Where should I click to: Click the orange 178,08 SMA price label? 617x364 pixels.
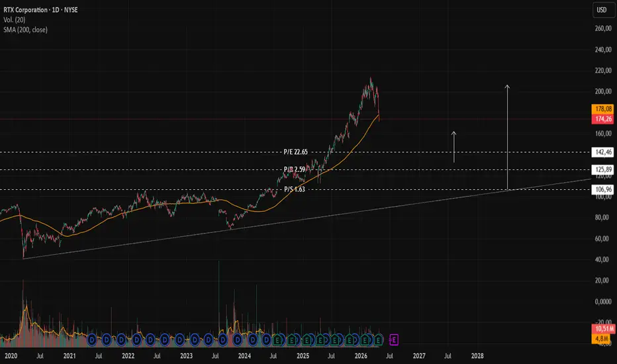[x=603, y=109]
